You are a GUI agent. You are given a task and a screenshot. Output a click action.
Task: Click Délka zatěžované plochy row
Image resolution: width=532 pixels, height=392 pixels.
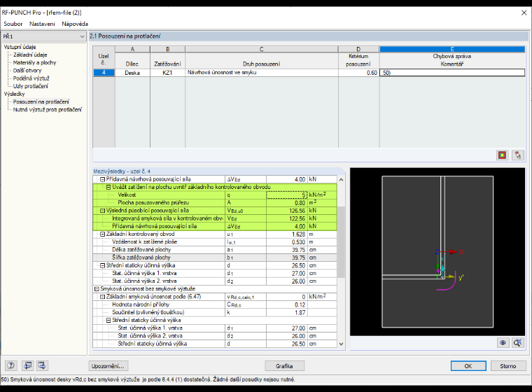click(x=215, y=250)
